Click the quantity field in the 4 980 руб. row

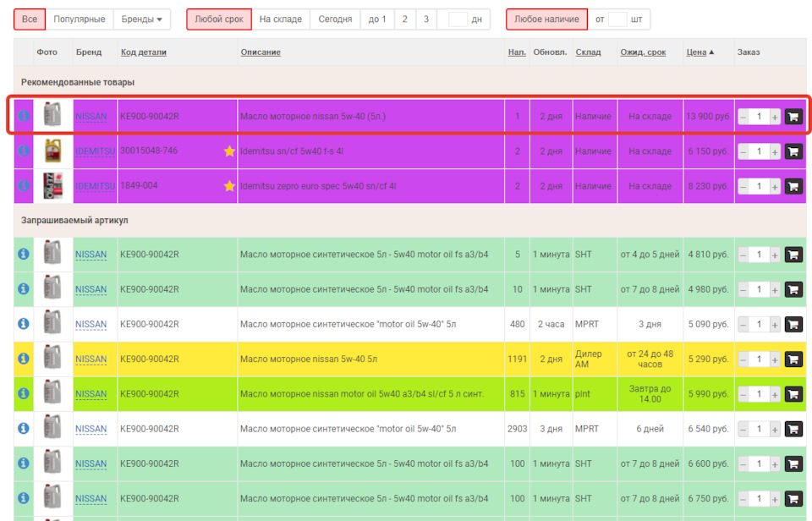point(760,289)
